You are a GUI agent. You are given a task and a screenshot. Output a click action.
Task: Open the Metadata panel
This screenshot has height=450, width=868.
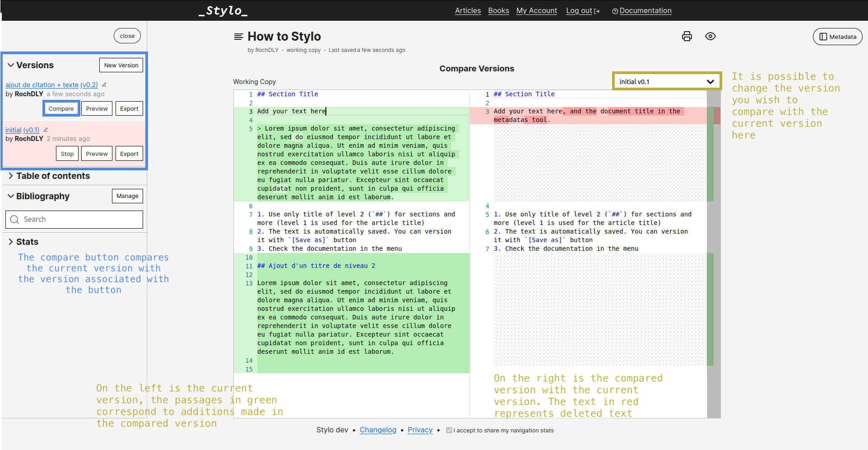click(838, 37)
